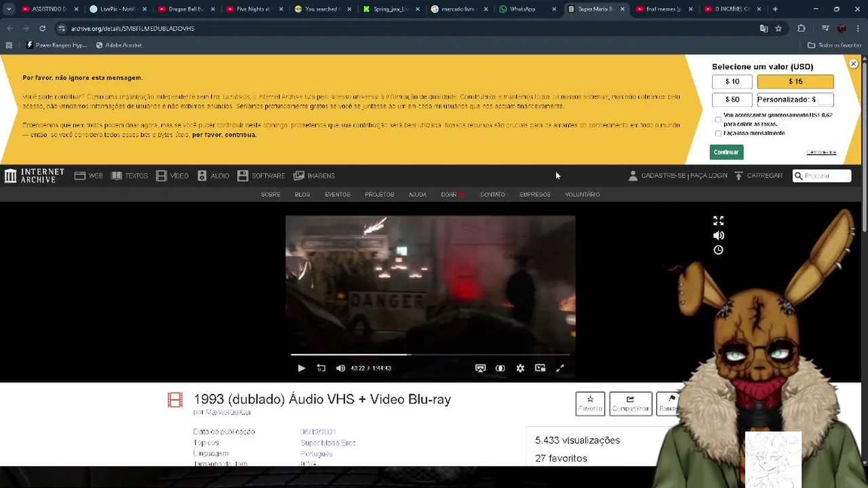Open tab search dropdown arrow
This screenshot has width=868, height=488.
(x=9, y=9)
